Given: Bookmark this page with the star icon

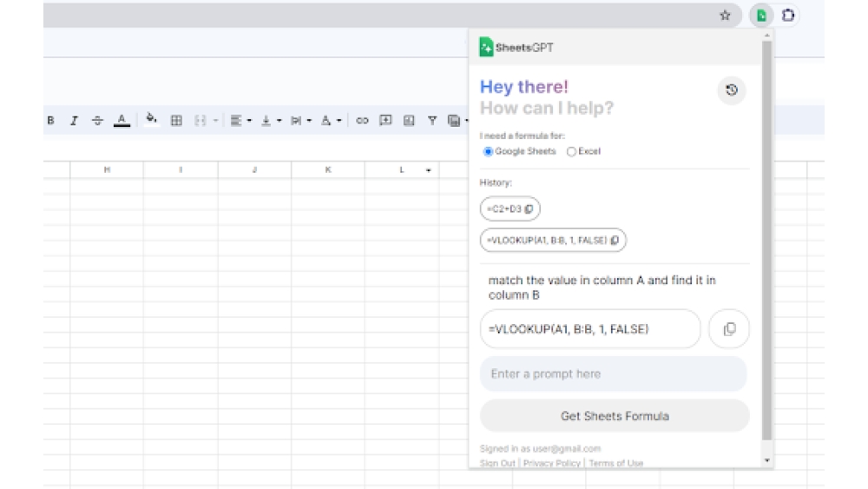Looking at the screenshot, I should click(x=725, y=16).
